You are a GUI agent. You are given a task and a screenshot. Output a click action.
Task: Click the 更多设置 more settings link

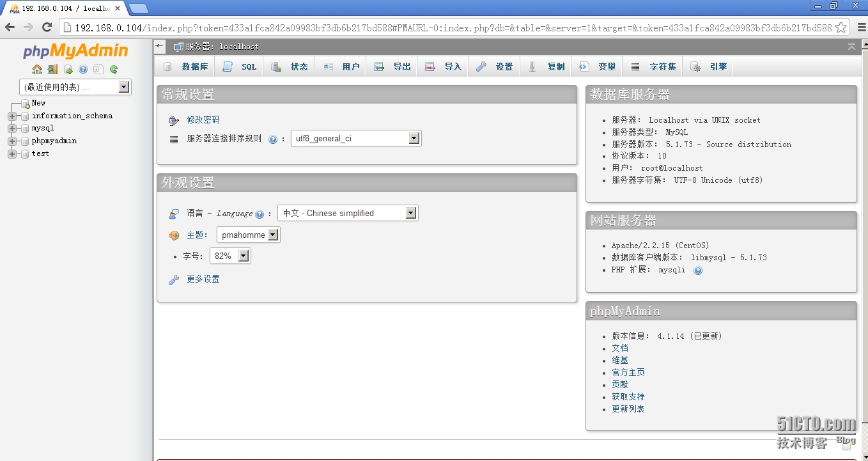pos(203,279)
